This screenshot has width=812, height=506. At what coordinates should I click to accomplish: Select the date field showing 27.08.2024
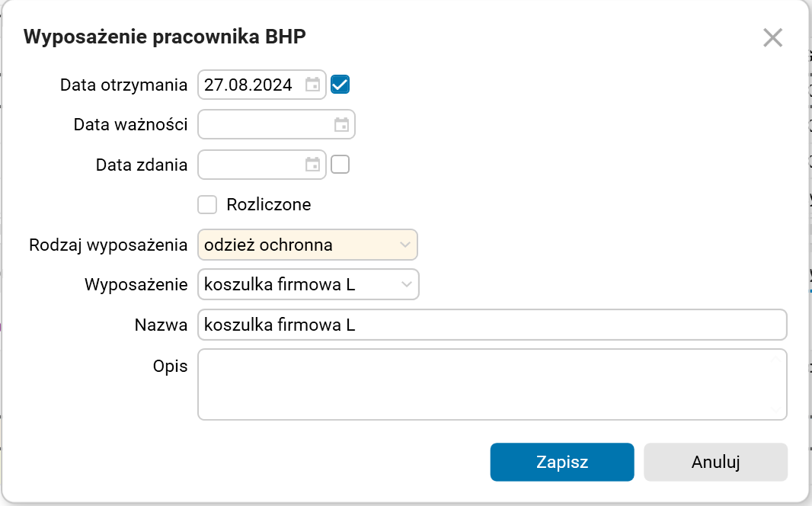(251, 85)
